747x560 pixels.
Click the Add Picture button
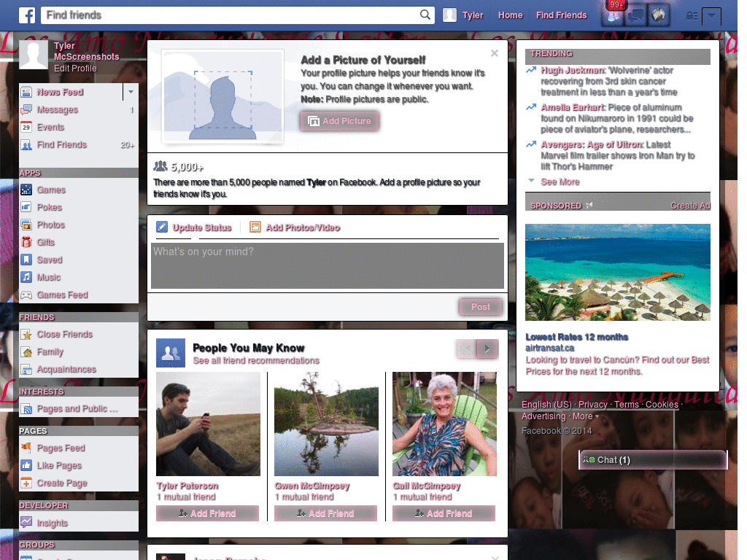point(340,121)
